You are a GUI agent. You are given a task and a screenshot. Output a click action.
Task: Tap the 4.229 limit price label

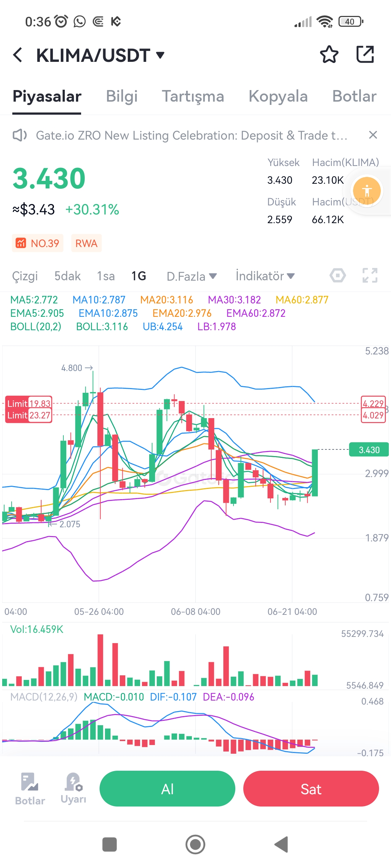[373, 404]
